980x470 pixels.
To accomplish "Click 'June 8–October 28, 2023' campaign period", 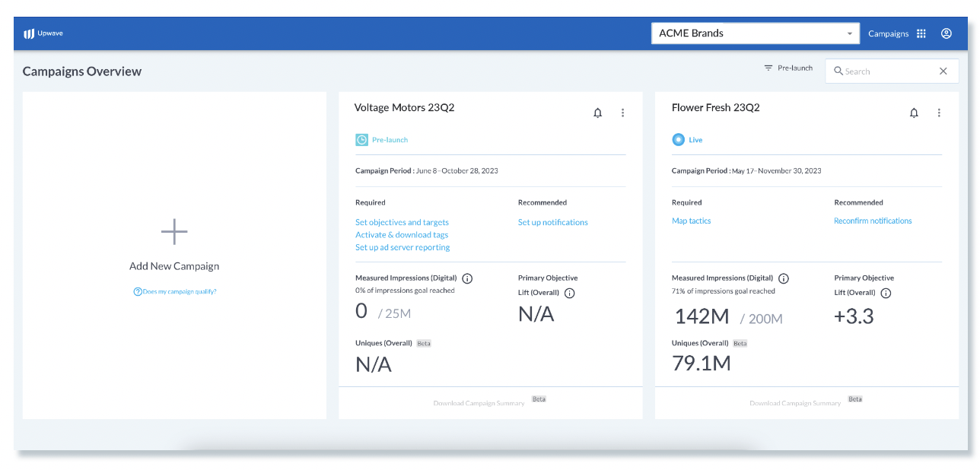I will (x=458, y=171).
